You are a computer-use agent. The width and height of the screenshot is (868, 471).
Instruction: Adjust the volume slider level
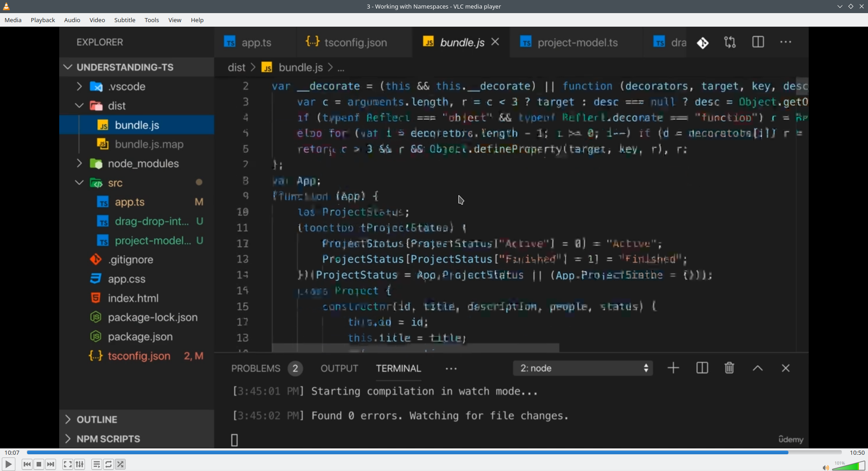tap(849, 466)
